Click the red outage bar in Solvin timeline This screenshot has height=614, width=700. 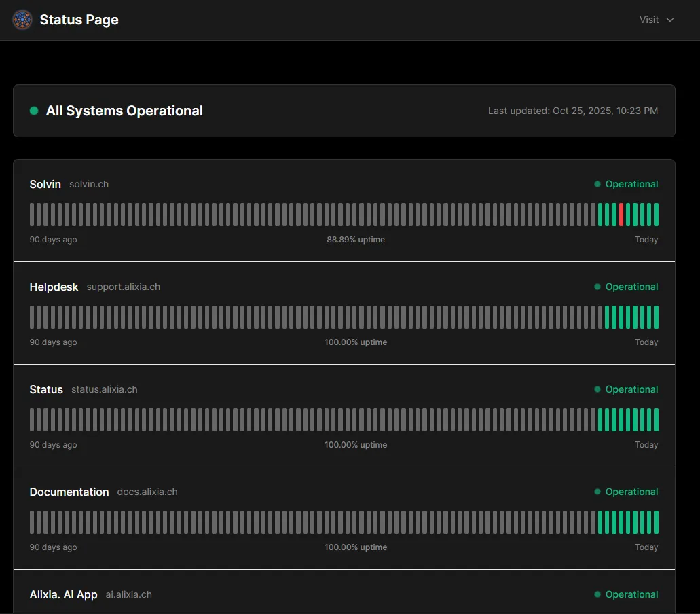621,215
